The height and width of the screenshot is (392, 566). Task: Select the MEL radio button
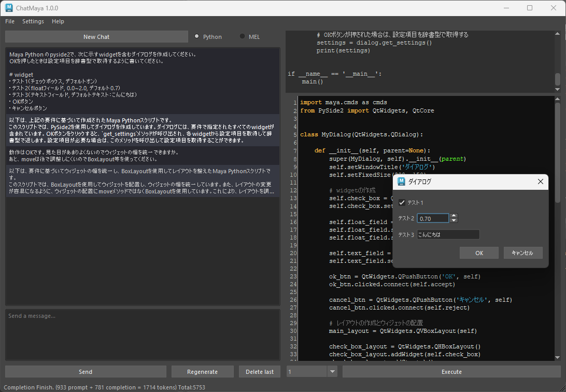[x=242, y=36]
